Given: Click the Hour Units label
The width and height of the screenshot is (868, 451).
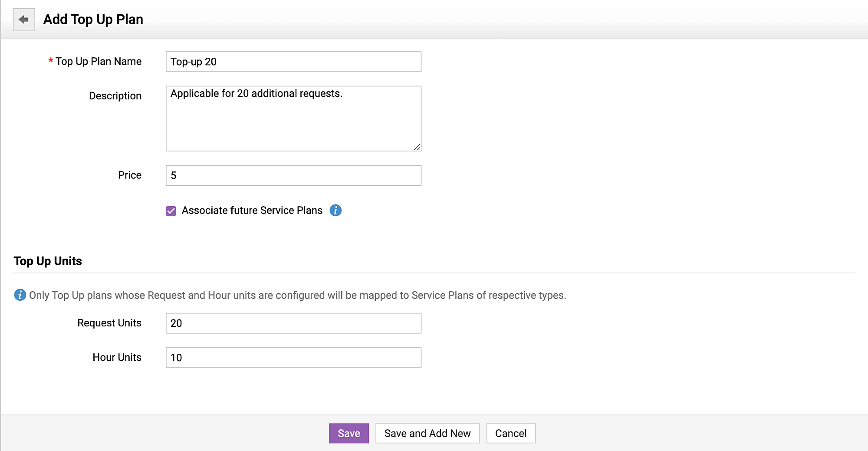Looking at the screenshot, I should [117, 357].
